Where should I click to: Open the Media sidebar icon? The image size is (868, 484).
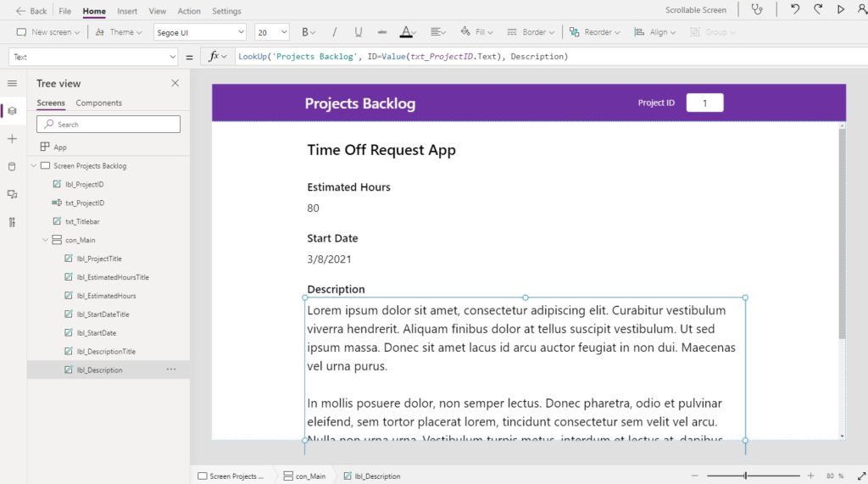point(12,194)
